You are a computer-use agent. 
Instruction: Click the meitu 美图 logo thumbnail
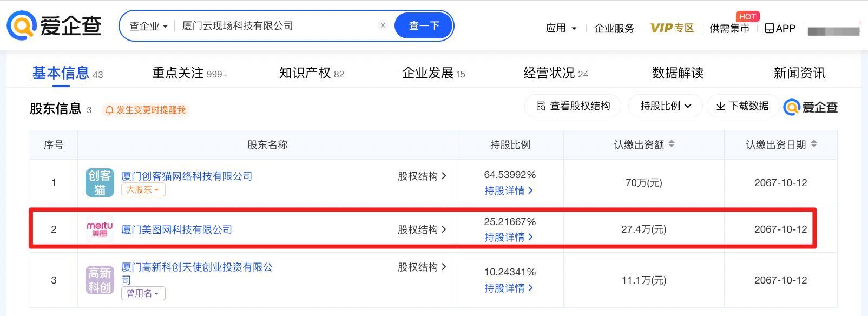click(100, 229)
